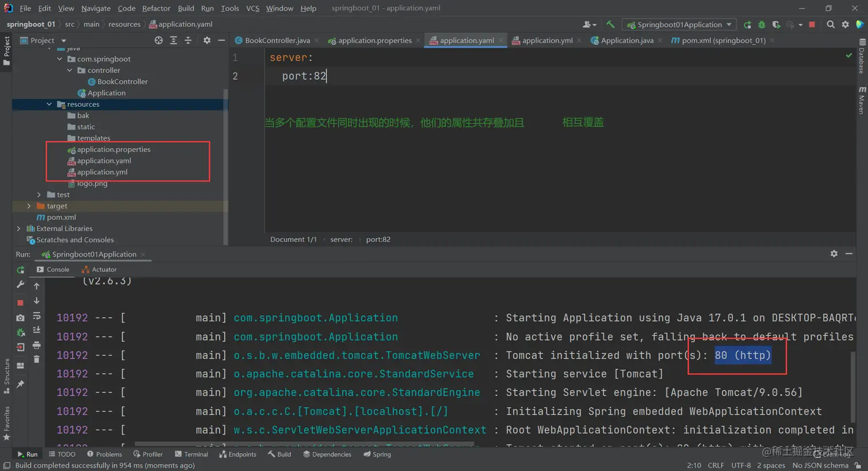Open Project view mode dropdown

pos(64,41)
